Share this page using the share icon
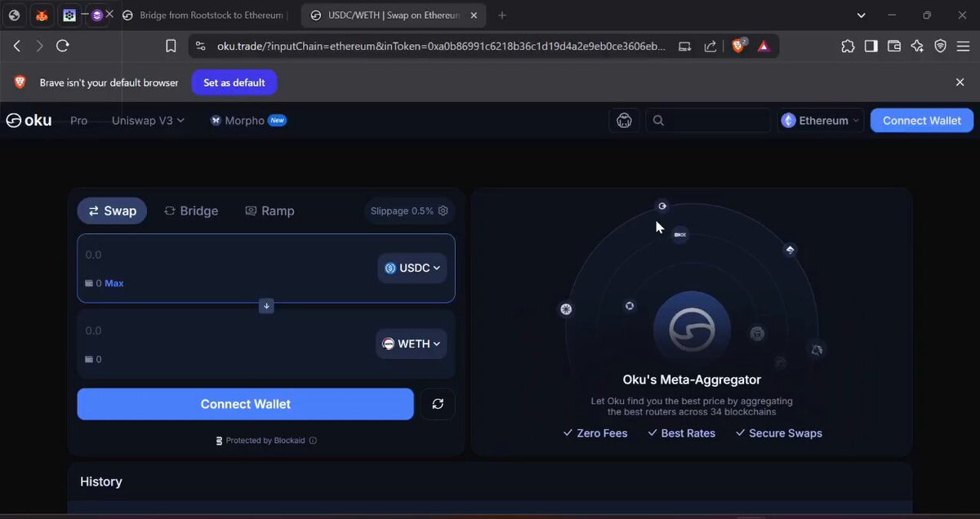 pos(710,47)
